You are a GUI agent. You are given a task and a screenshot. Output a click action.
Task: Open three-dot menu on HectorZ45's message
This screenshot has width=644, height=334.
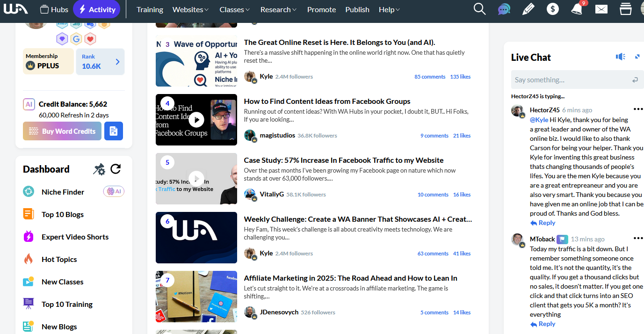click(x=638, y=109)
